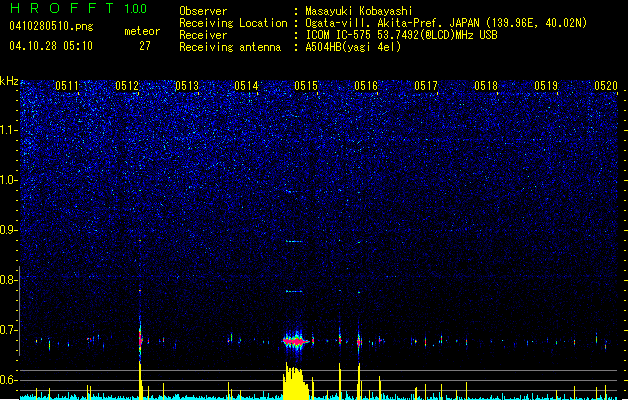Click the 0513 time marker

click(187, 86)
